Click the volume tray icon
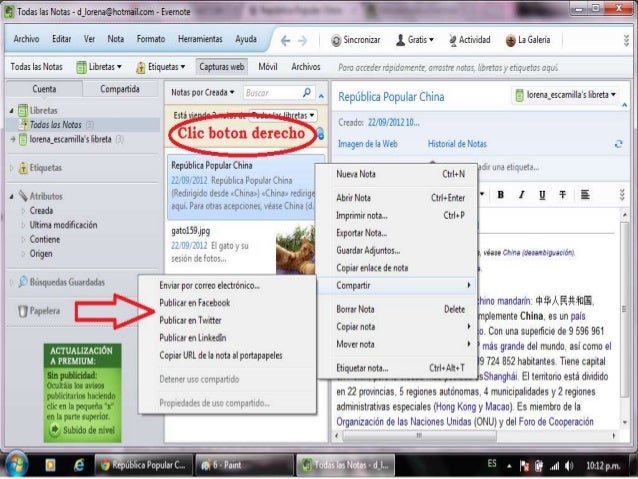 pyautogui.click(x=569, y=466)
